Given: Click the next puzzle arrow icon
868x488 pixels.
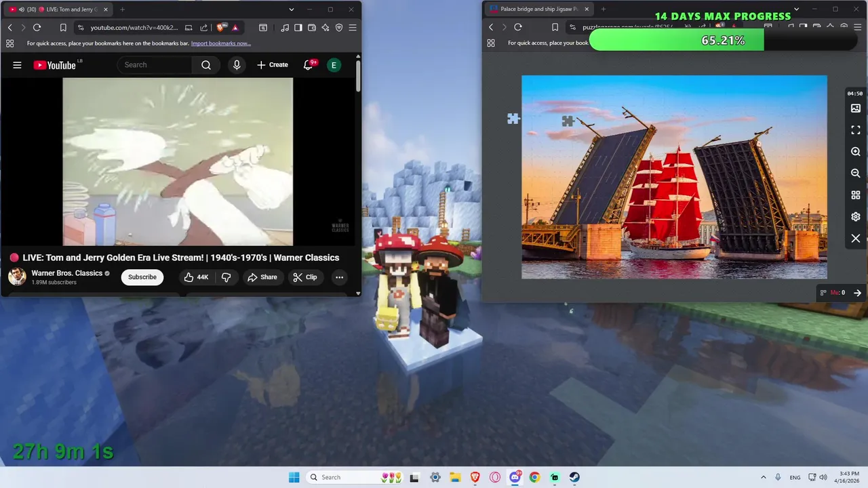Looking at the screenshot, I should [x=857, y=293].
